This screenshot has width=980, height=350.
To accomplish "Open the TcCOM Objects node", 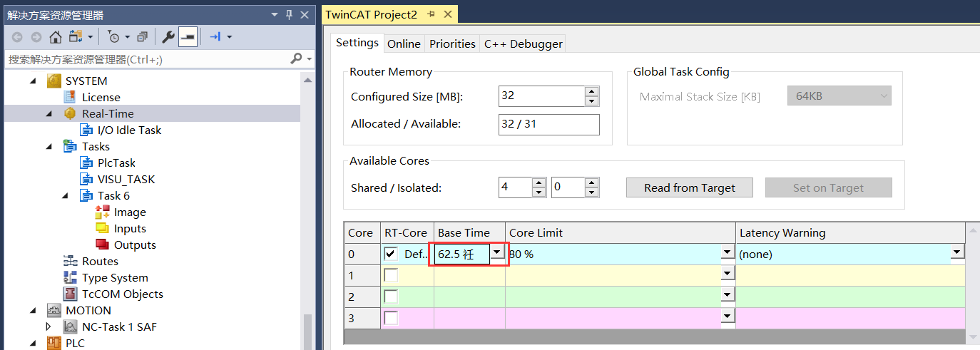I will click(122, 294).
